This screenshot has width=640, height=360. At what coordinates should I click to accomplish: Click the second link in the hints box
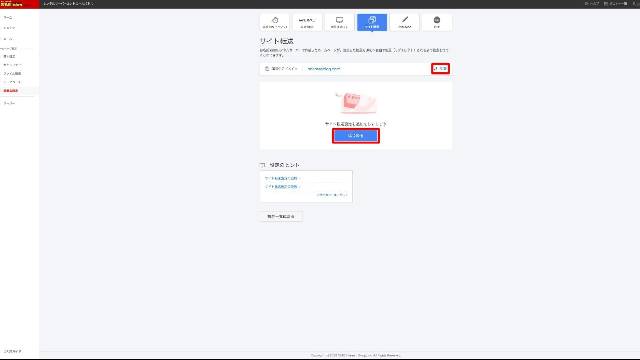[282, 187]
